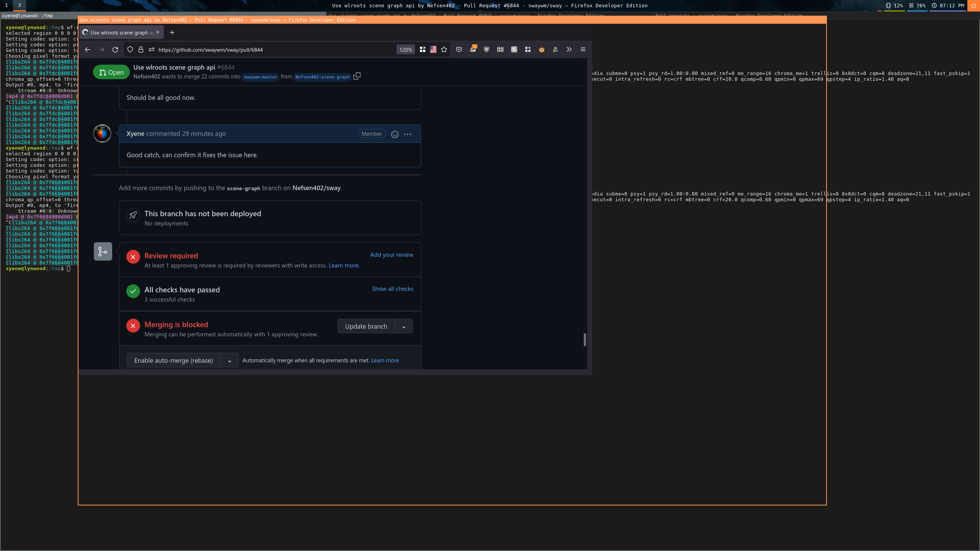Screen dimensions: 980x551
Task: Add emoji reaction to Xyene's comment
Action: (395, 134)
